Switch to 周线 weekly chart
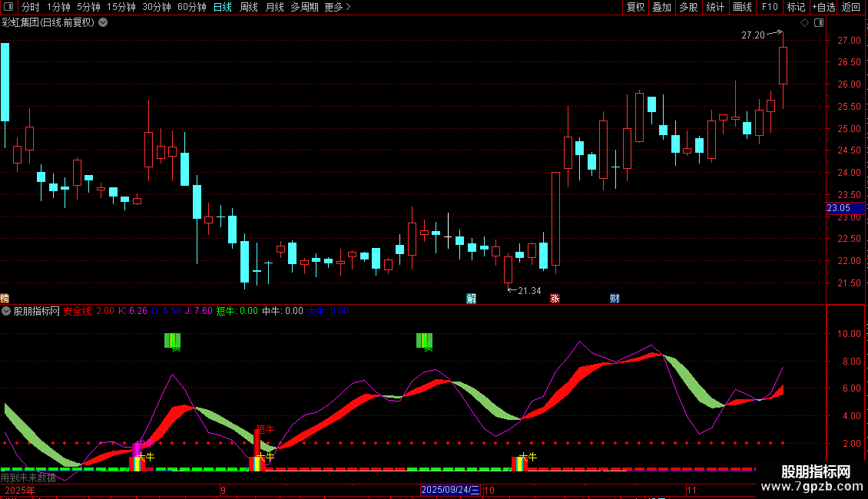The image size is (868, 499). [x=249, y=7]
